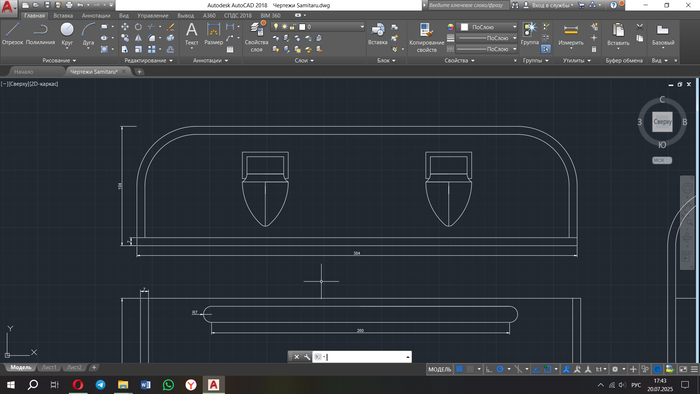Image resolution: width=700 pixels, height=394 pixels.
Task: Click the command line input field
Action: (362, 357)
